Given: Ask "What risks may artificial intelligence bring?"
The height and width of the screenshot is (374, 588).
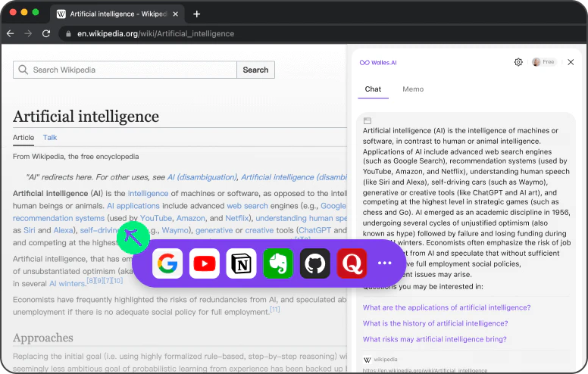Looking at the screenshot, I should click(x=435, y=339).
